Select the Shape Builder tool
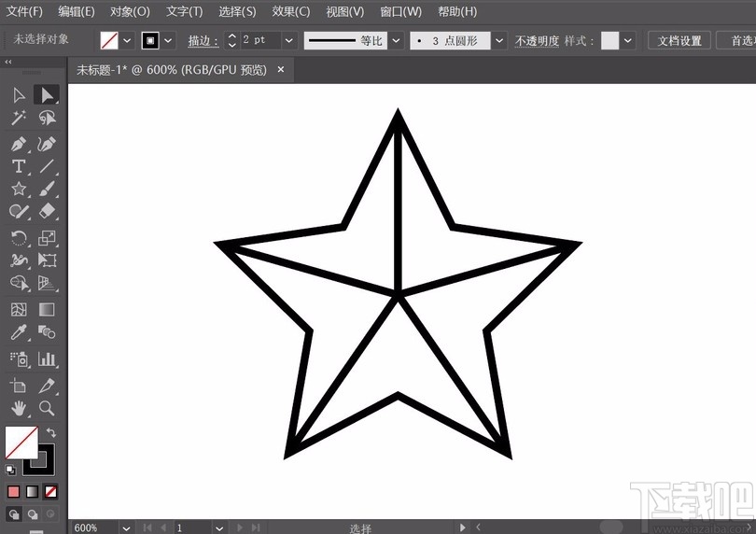756x534 pixels. click(x=19, y=283)
